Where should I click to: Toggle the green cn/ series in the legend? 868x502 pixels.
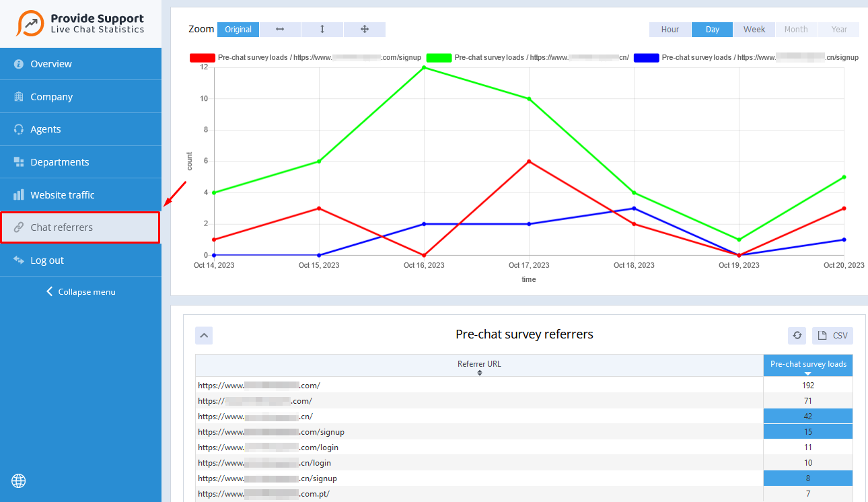(x=438, y=57)
